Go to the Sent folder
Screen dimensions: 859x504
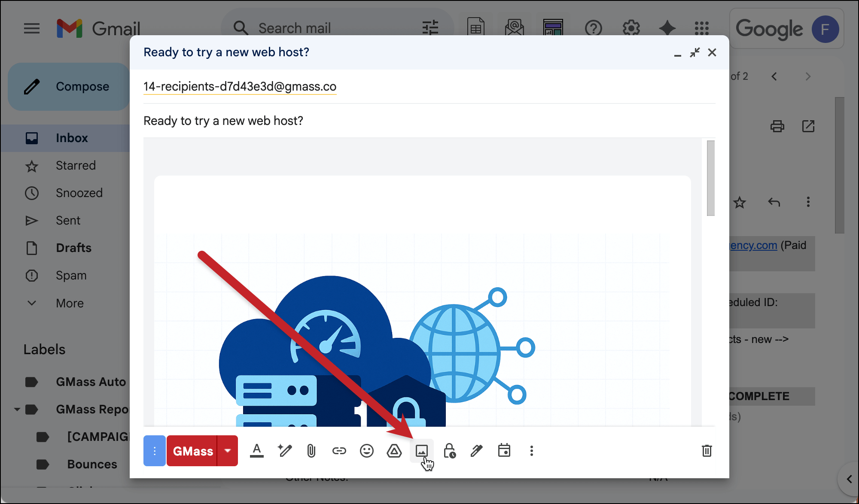point(68,221)
